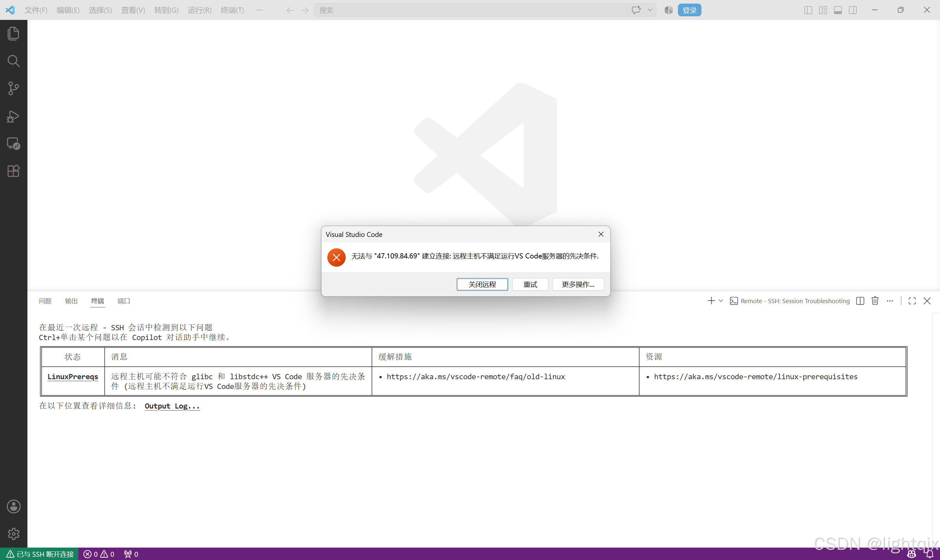Switch to the 输出 panel tab

pyautogui.click(x=71, y=301)
